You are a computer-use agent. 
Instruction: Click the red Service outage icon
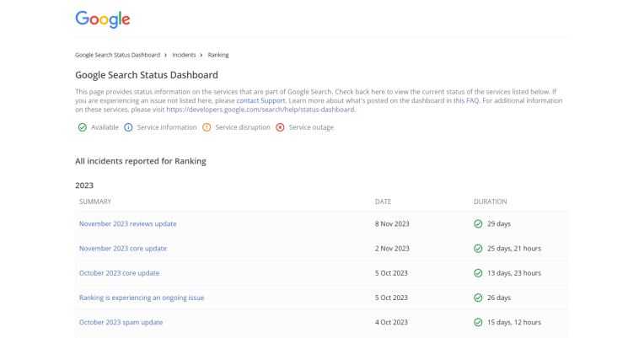coord(280,127)
